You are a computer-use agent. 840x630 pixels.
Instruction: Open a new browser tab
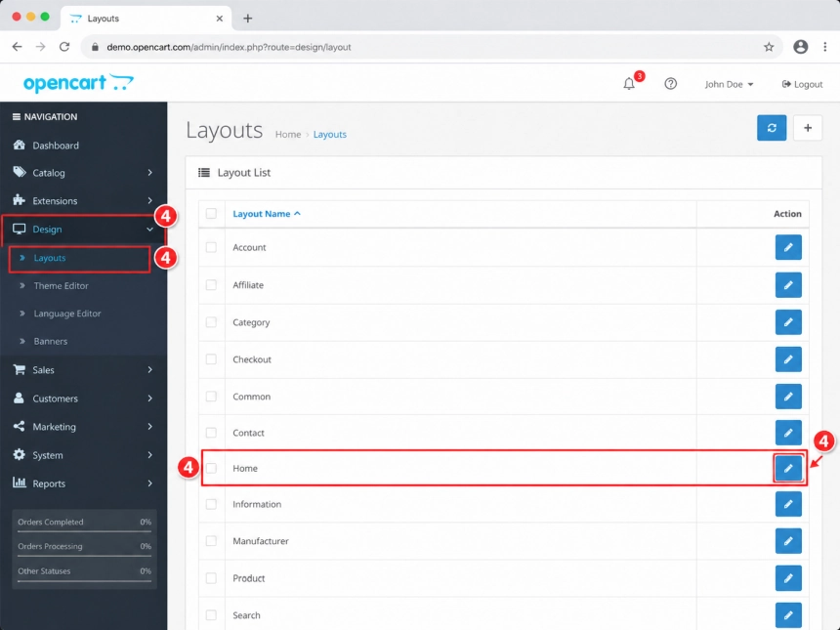247,19
